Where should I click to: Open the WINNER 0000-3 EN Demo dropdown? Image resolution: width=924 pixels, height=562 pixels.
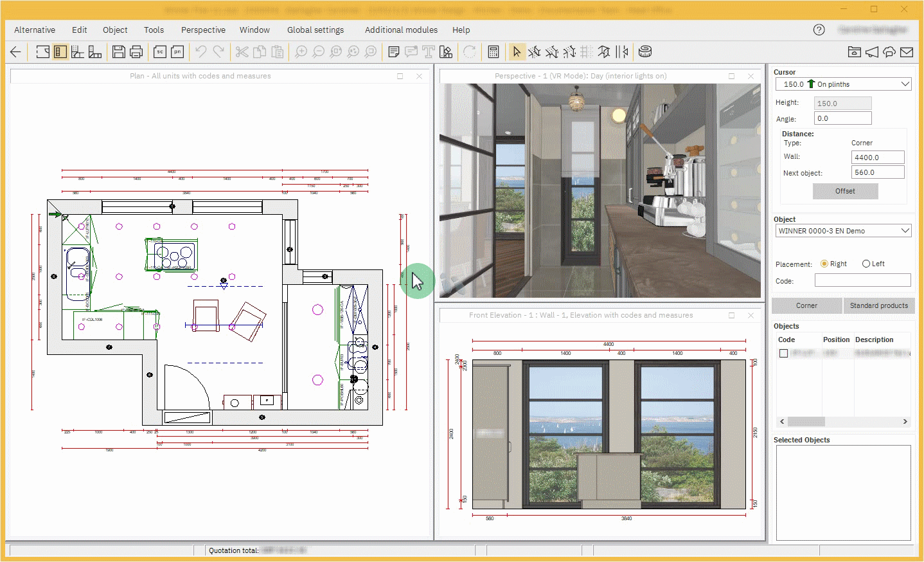click(905, 231)
